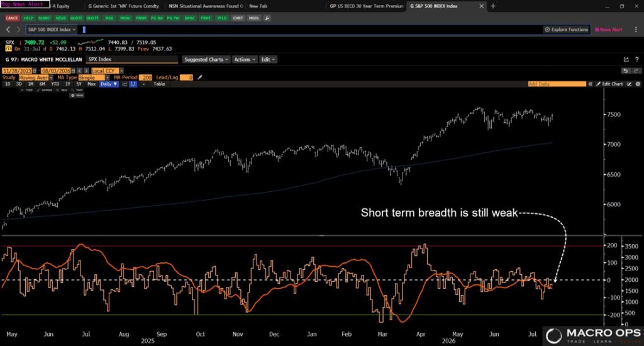Switch to NSN Situational Awareness tab
Image resolution: width=644 pixels, height=346 pixels.
[206, 6]
